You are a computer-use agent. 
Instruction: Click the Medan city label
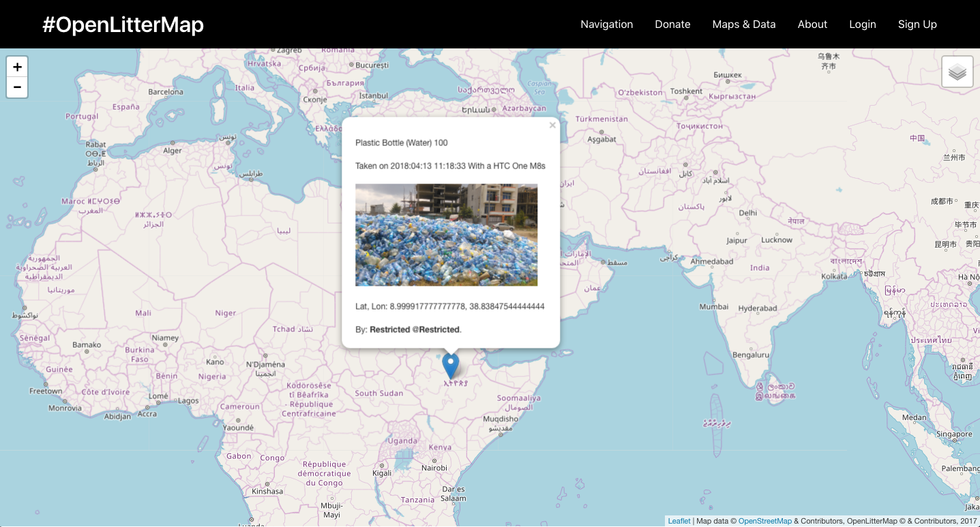(x=915, y=417)
